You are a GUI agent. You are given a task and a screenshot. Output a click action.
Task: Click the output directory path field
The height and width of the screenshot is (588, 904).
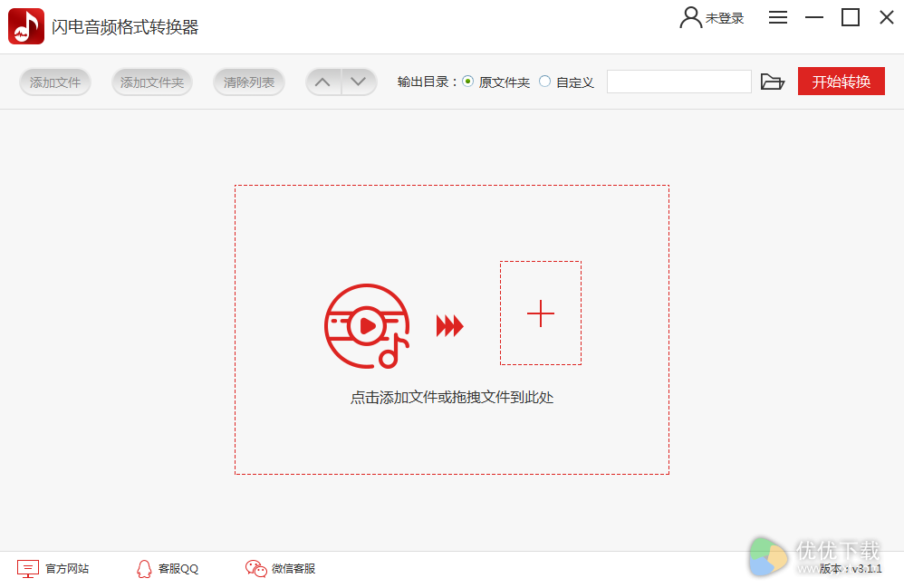(679, 82)
